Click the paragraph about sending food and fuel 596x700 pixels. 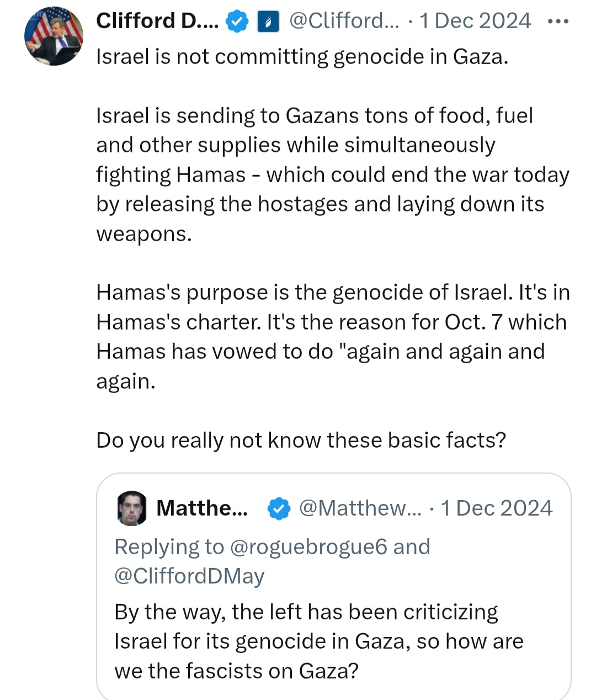click(333, 174)
